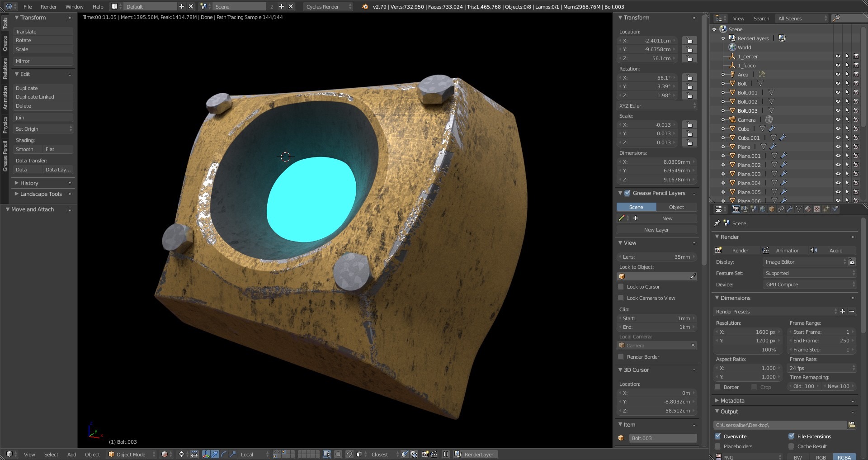This screenshot has height=460, width=868.
Task: Pause the viewport render preview
Action: click(446, 454)
